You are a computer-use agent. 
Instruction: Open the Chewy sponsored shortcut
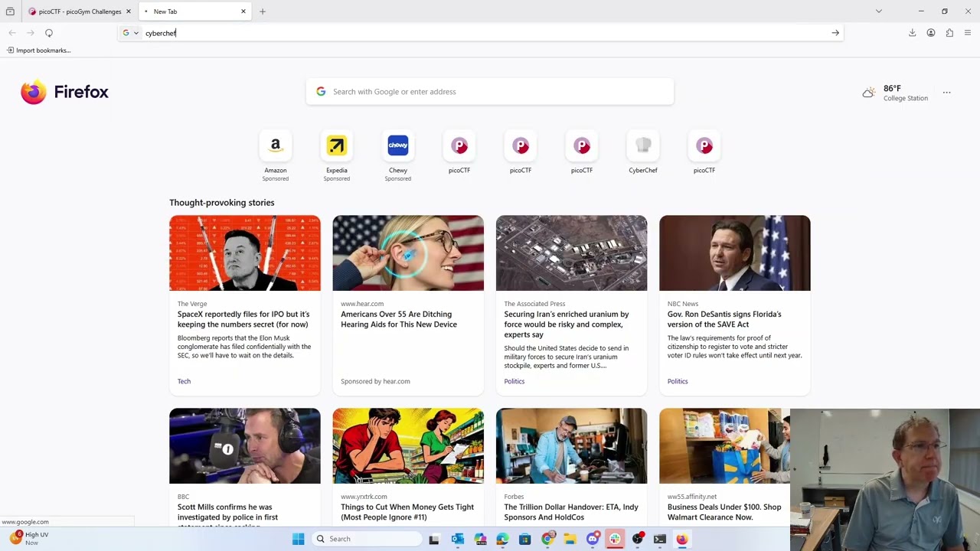click(x=398, y=156)
